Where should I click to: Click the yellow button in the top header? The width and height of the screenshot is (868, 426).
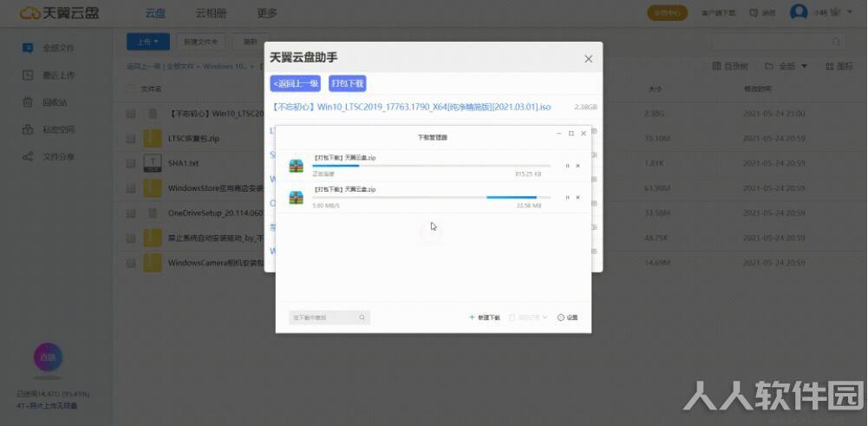(668, 13)
